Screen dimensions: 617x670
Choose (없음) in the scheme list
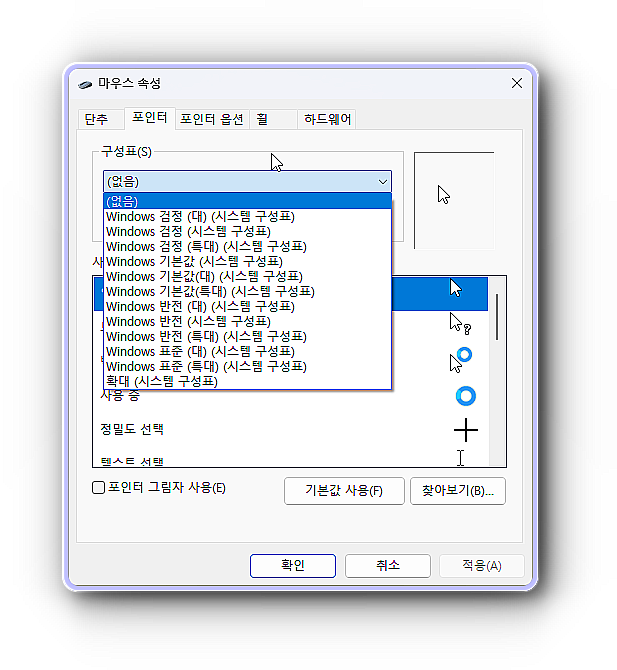[x=247, y=201]
